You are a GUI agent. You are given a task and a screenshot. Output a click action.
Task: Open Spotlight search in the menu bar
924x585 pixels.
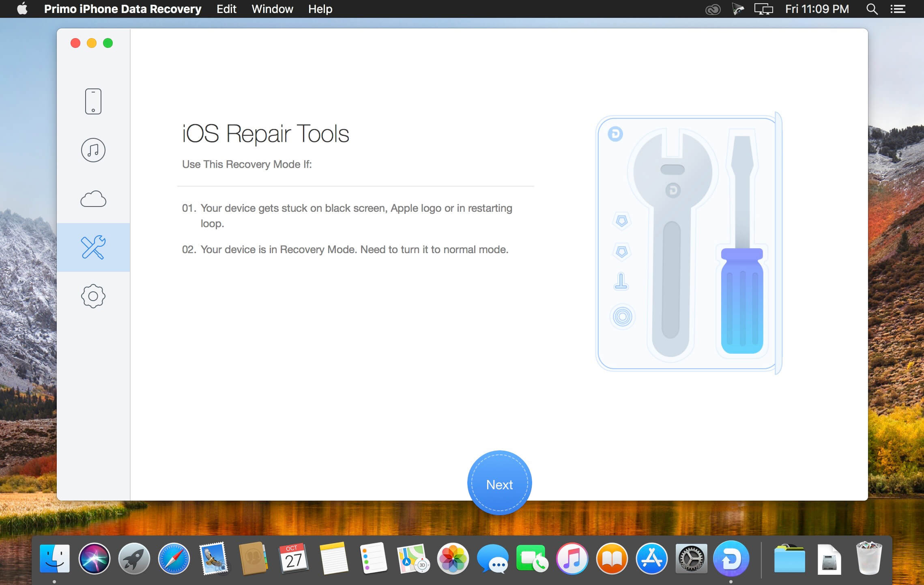pyautogui.click(x=872, y=9)
